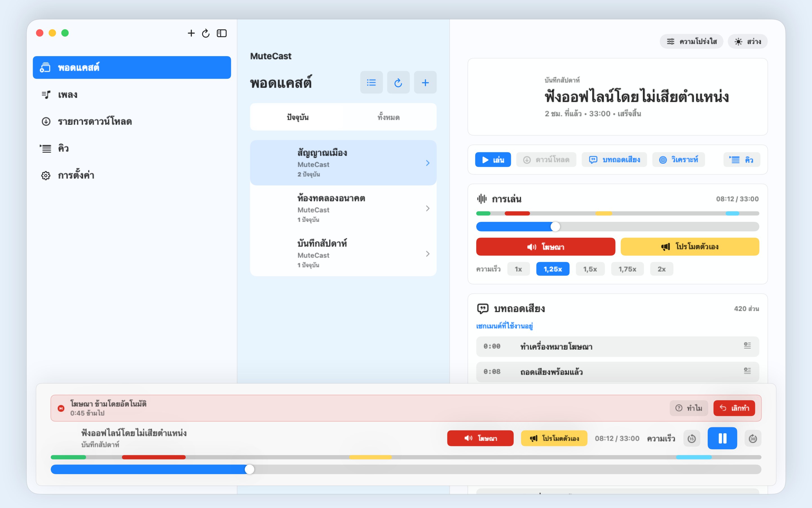The width and height of the screenshot is (812, 508).
Task: Add a podcast with the blue plus button
Action: [425, 82]
